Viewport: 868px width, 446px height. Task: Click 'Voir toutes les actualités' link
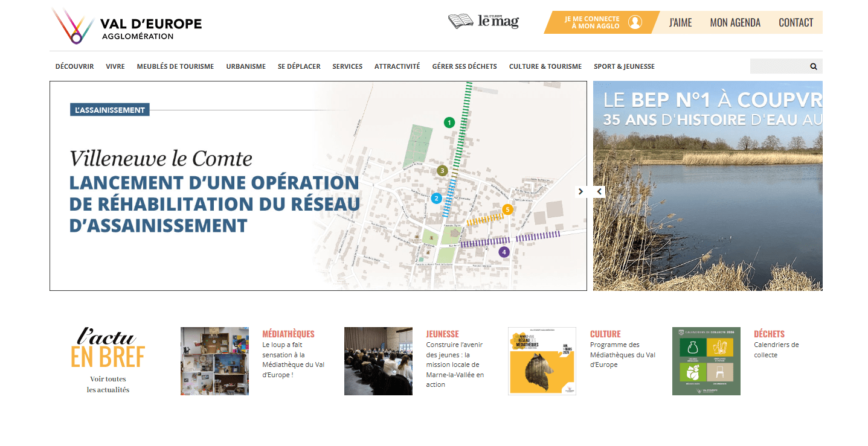[108, 384]
